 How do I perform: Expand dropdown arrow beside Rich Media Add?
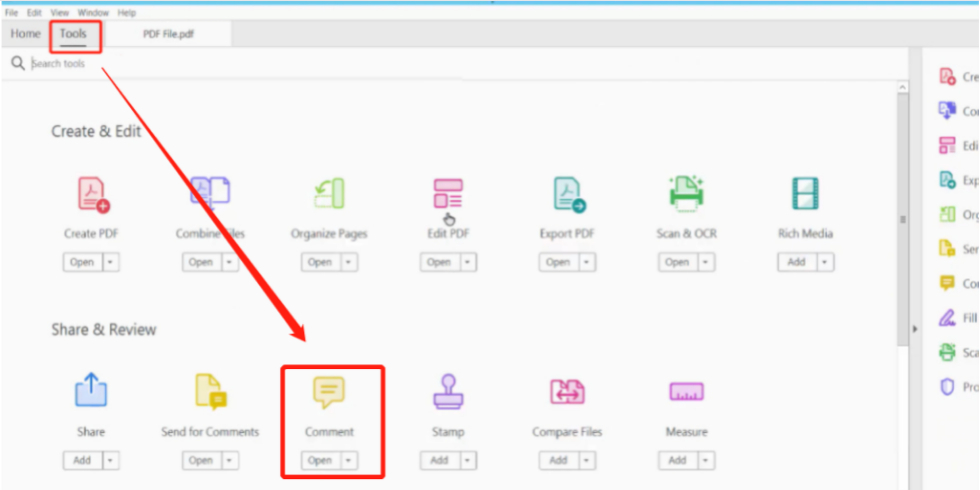coord(825,262)
